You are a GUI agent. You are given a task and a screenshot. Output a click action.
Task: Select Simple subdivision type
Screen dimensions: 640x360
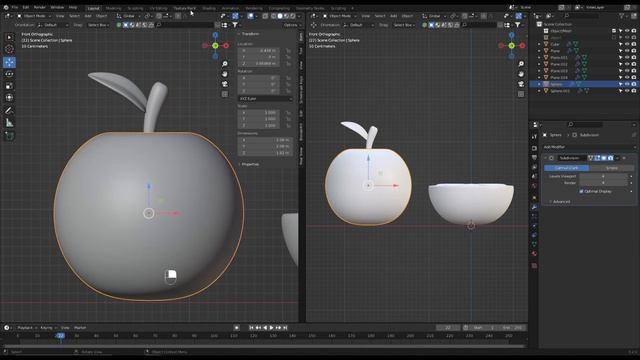click(611, 168)
